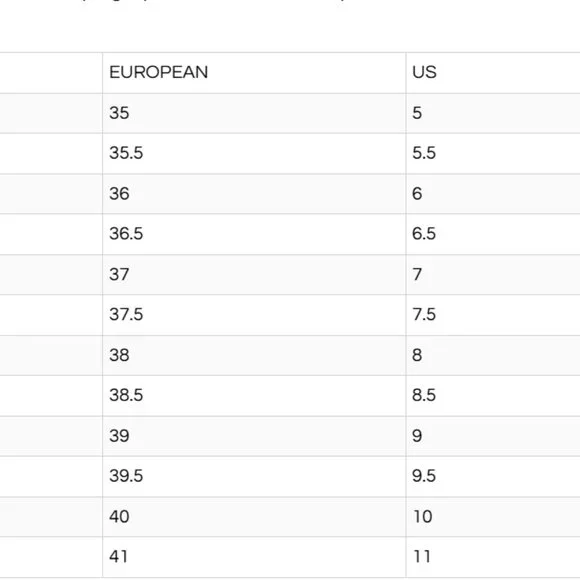Click the US size 6.5 cell
The width and height of the screenshot is (580, 580).
[493, 234]
